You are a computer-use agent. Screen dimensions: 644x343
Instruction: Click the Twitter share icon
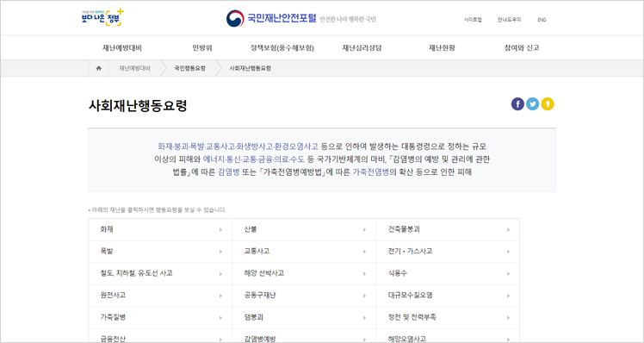click(533, 104)
